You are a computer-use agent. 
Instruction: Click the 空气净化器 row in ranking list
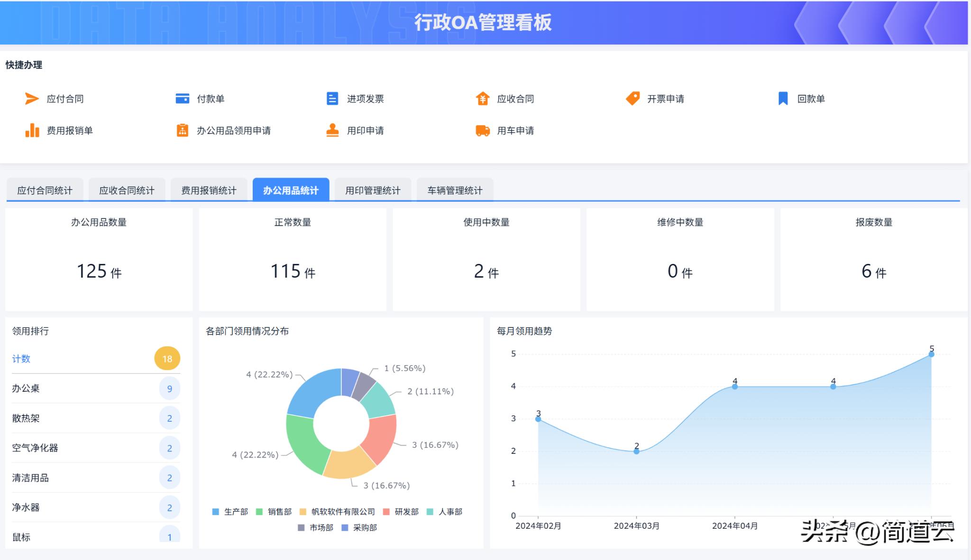pyautogui.click(x=96, y=448)
